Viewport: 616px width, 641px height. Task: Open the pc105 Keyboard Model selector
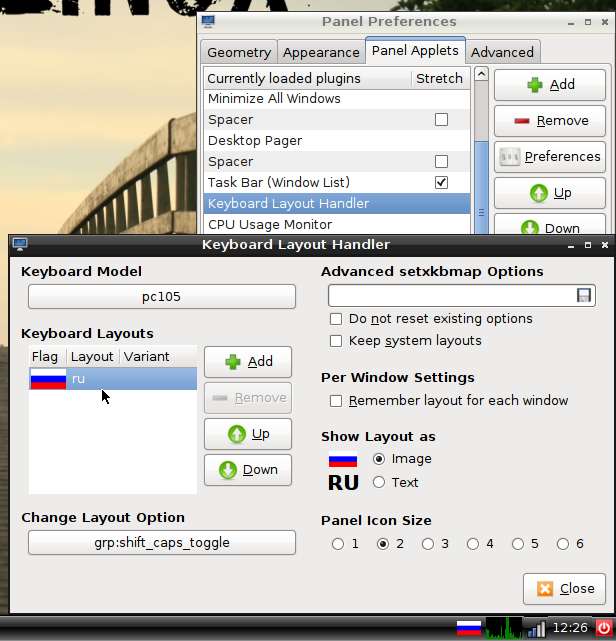162,297
